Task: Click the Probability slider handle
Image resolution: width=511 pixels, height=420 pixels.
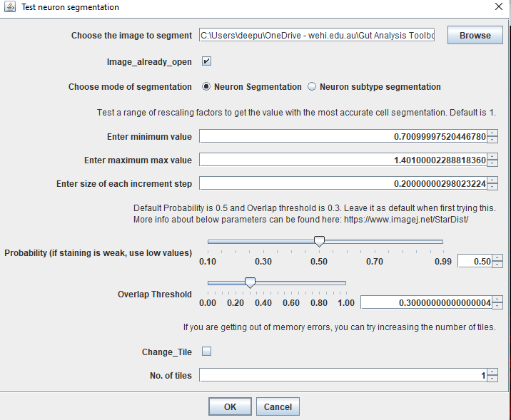Action: tap(319, 242)
